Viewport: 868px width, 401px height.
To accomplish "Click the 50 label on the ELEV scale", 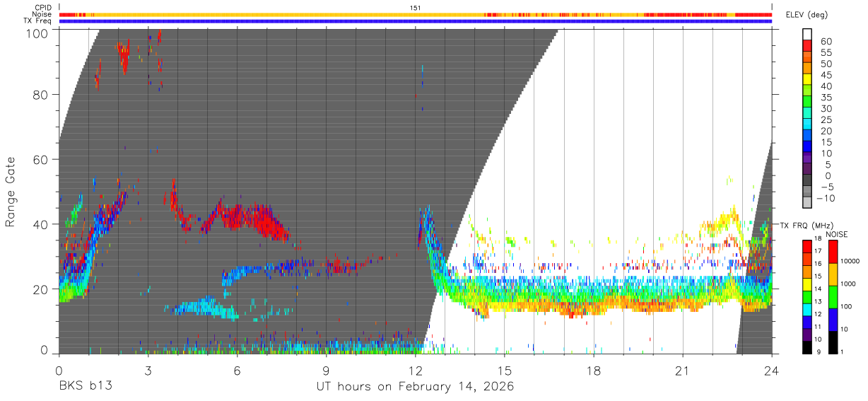I will pyautogui.click(x=825, y=63).
